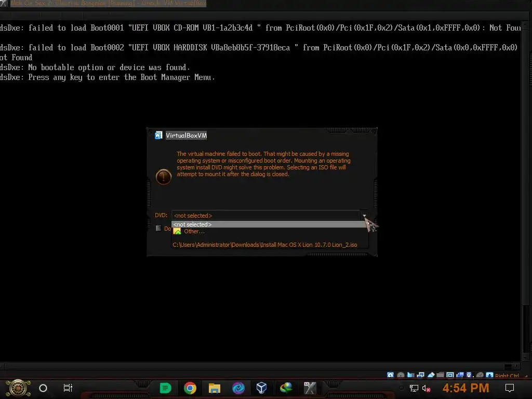Click the VM window title bar icon

point(4,4)
